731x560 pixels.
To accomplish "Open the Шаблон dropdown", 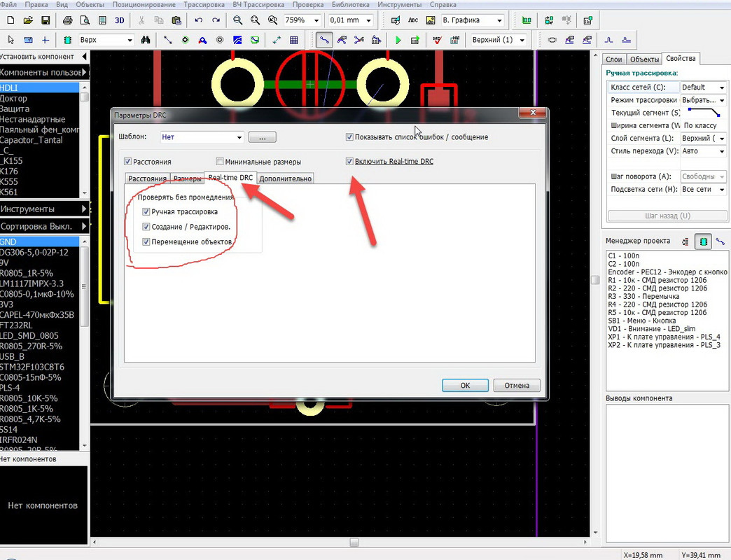I will pyautogui.click(x=202, y=137).
